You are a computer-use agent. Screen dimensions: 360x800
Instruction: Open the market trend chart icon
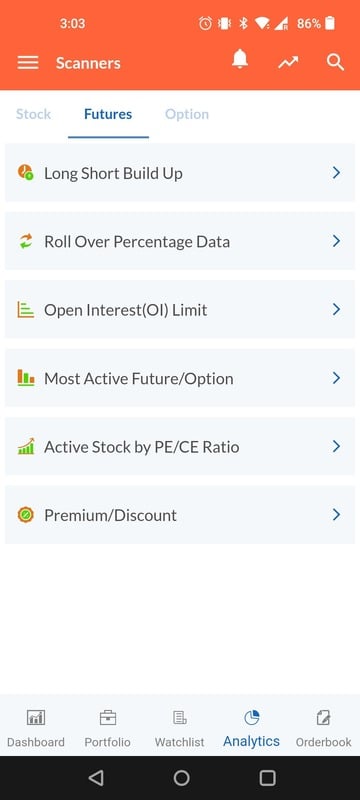click(x=288, y=63)
